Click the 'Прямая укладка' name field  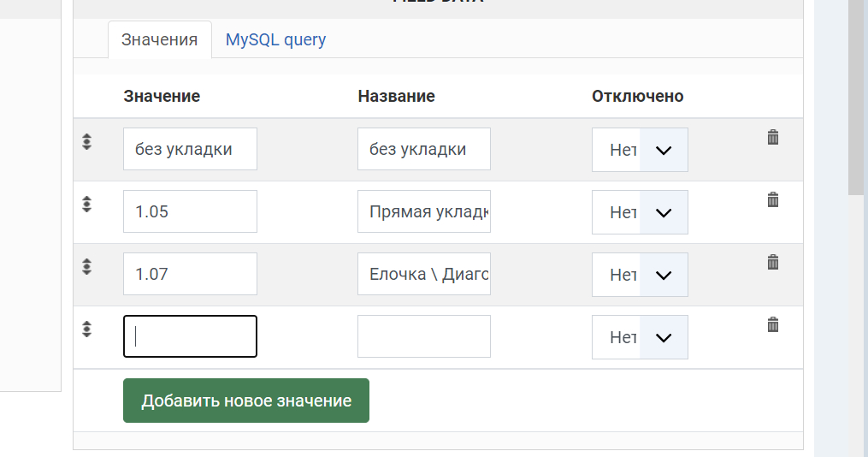(x=424, y=211)
